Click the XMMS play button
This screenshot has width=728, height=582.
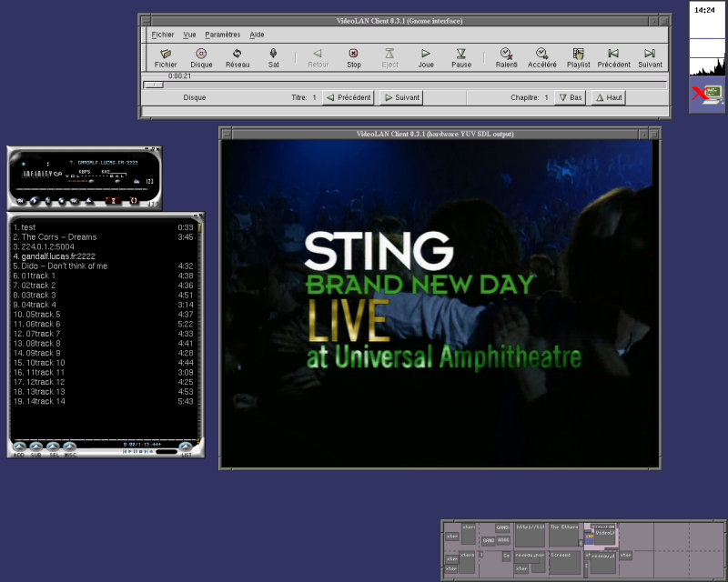[x=35, y=200]
